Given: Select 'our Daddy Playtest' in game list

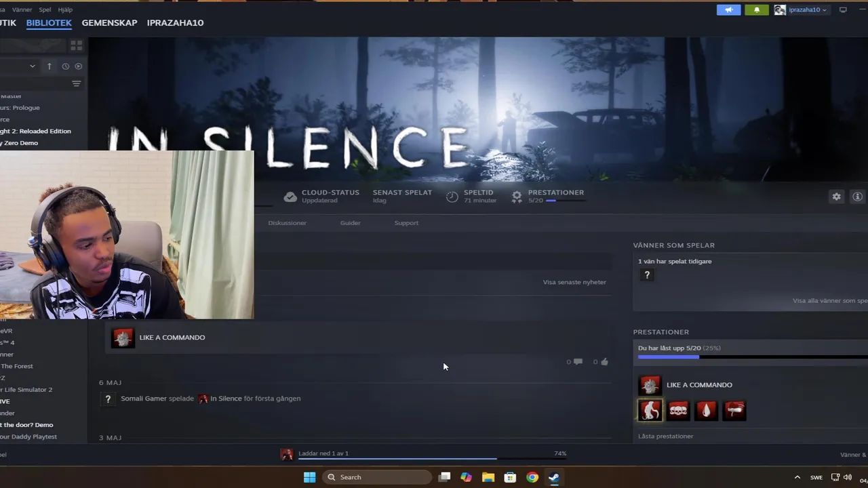Looking at the screenshot, I should 28,436.
